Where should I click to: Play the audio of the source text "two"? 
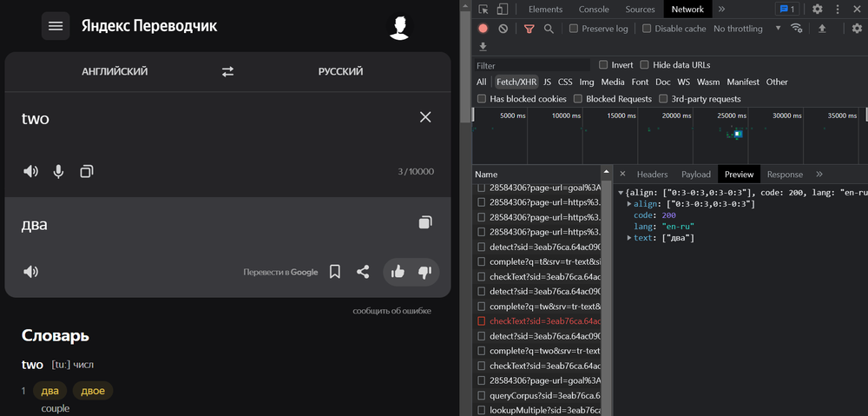pos(30,172)
